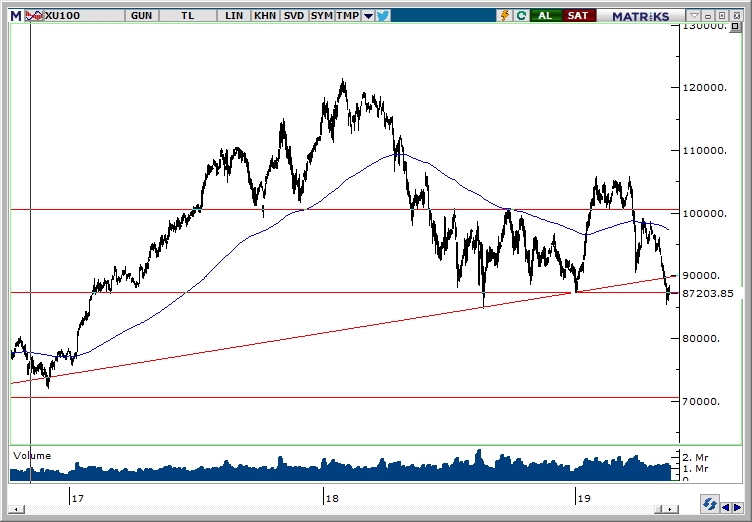The width and height of the screenshot is (752, 522).
Task: Click the 87203.85 current price label
Action: coord(708,293)
